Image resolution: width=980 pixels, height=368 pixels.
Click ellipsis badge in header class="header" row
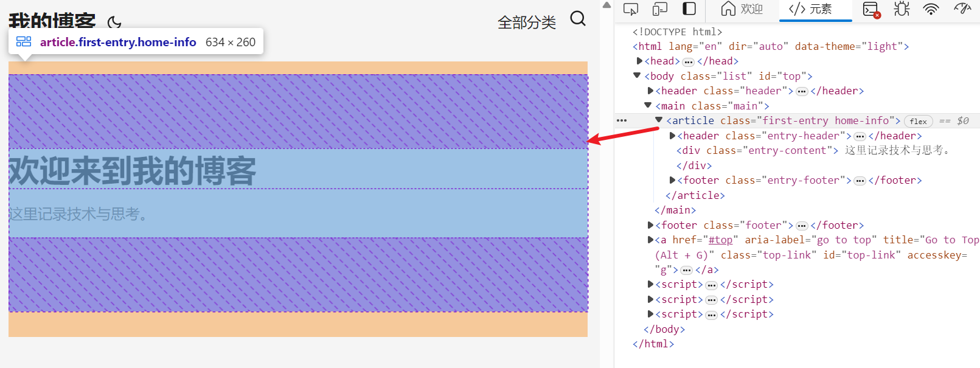[802, 92]
